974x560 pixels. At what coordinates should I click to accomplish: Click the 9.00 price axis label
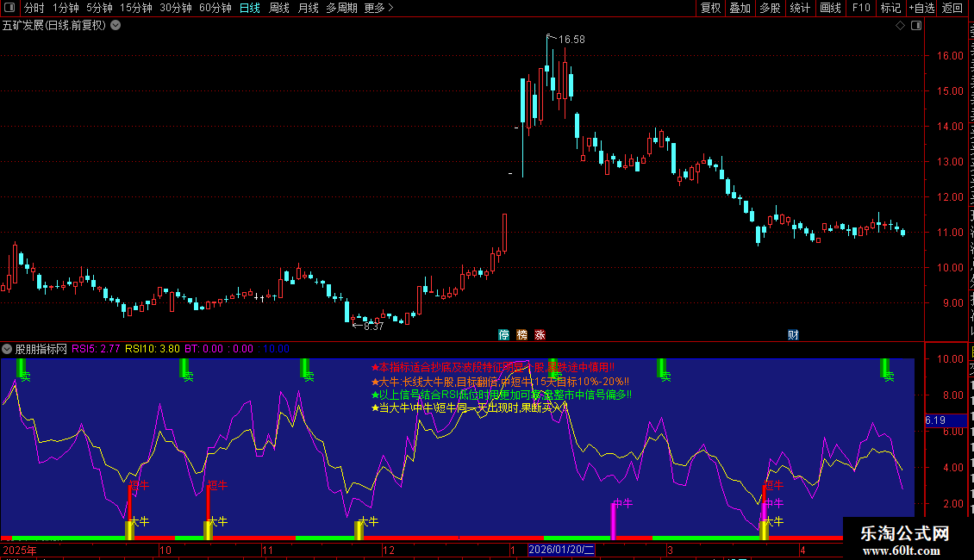tap(952, 303)
